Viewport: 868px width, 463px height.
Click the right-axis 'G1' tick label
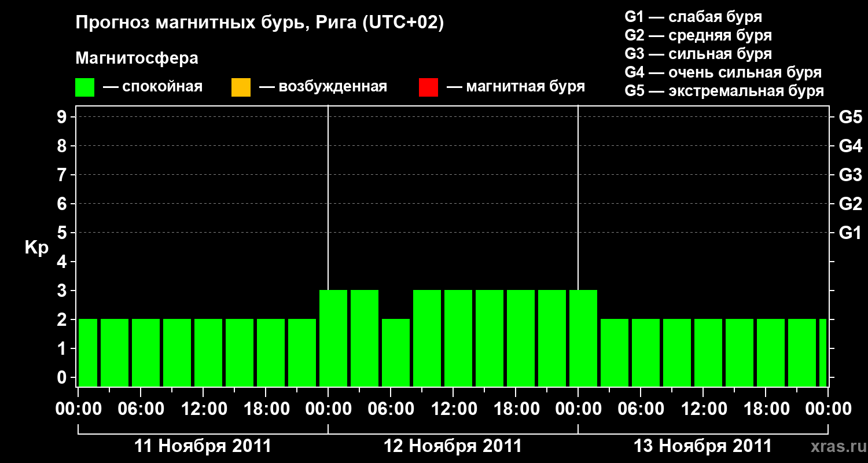click(x=851, y=233)
